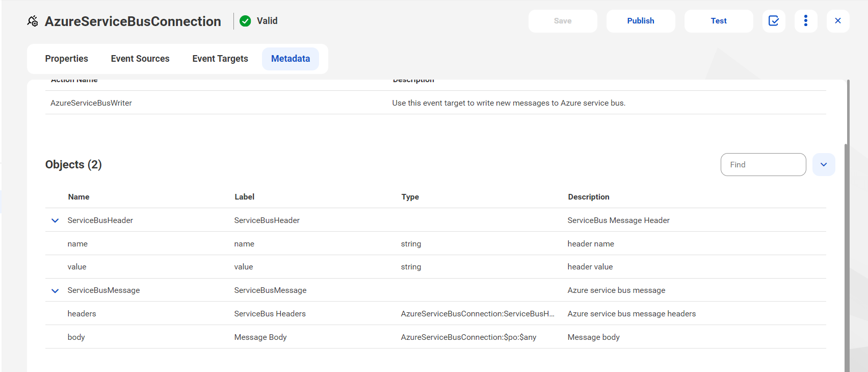
Task: Click the green Valid checkmark icon
Action: click(x=245, y=21)
